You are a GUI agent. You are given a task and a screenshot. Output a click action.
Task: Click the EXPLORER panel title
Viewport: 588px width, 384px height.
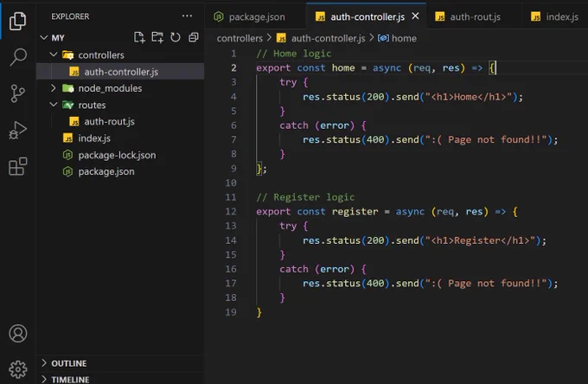click(70, 16)
